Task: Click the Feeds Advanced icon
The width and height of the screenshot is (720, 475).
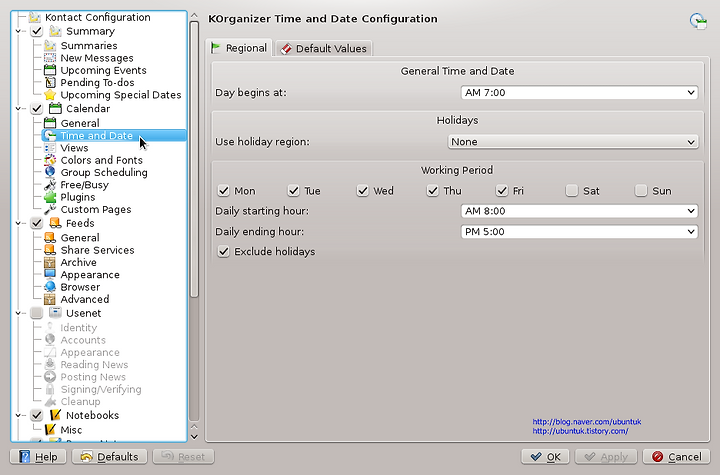Action: tap(50, 299)
